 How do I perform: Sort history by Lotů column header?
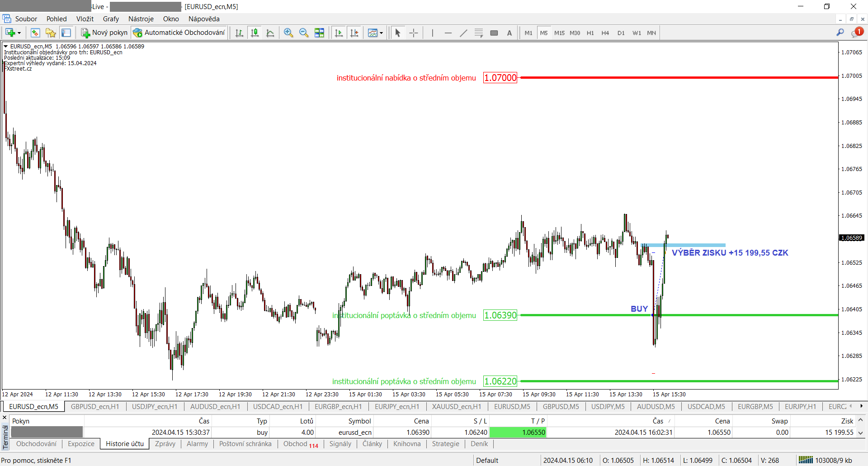pyautogui.click(x=307, y=421)
